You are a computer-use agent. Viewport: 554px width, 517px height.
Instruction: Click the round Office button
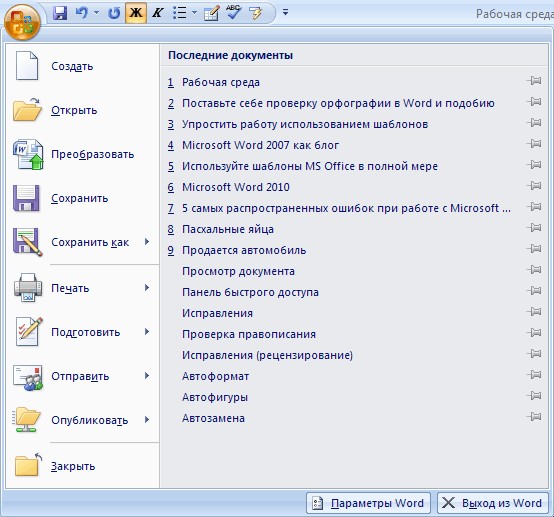tap(22, 22)
